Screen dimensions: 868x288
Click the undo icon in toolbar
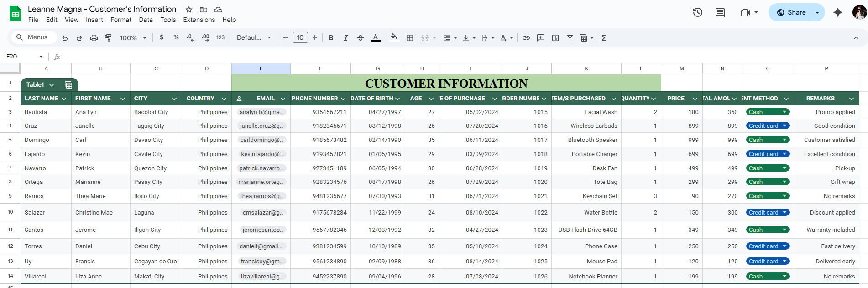pos(65,38)
